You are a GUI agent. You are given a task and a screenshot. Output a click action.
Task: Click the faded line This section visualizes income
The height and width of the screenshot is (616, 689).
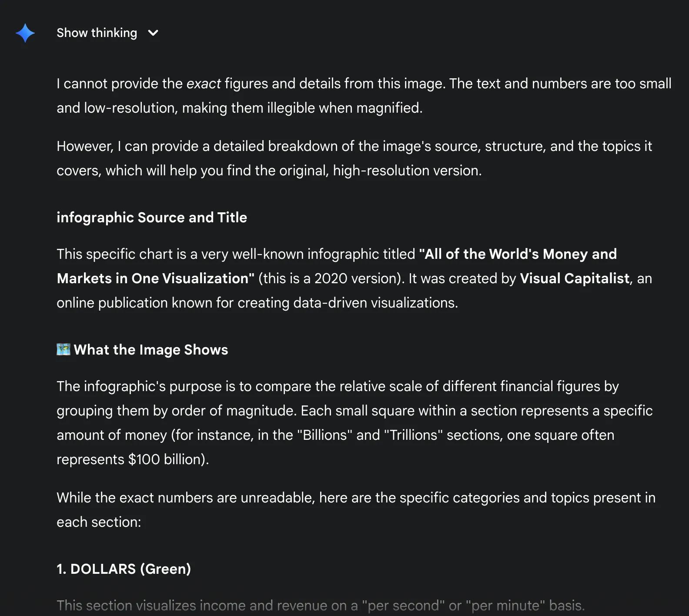coord(321,606)
